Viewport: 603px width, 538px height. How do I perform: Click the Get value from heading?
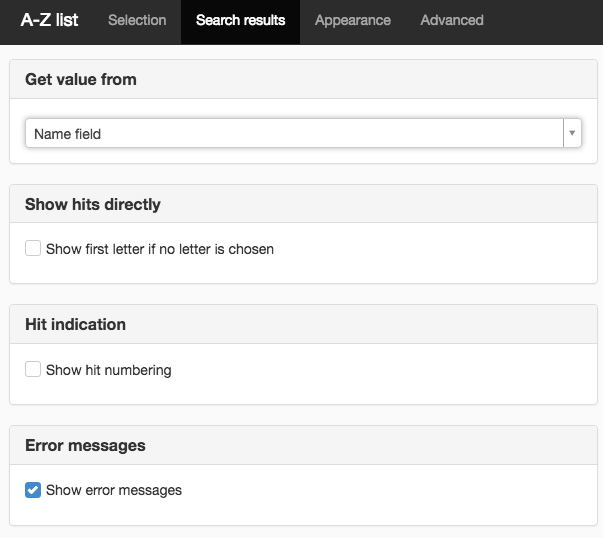(x=81, y=80)
